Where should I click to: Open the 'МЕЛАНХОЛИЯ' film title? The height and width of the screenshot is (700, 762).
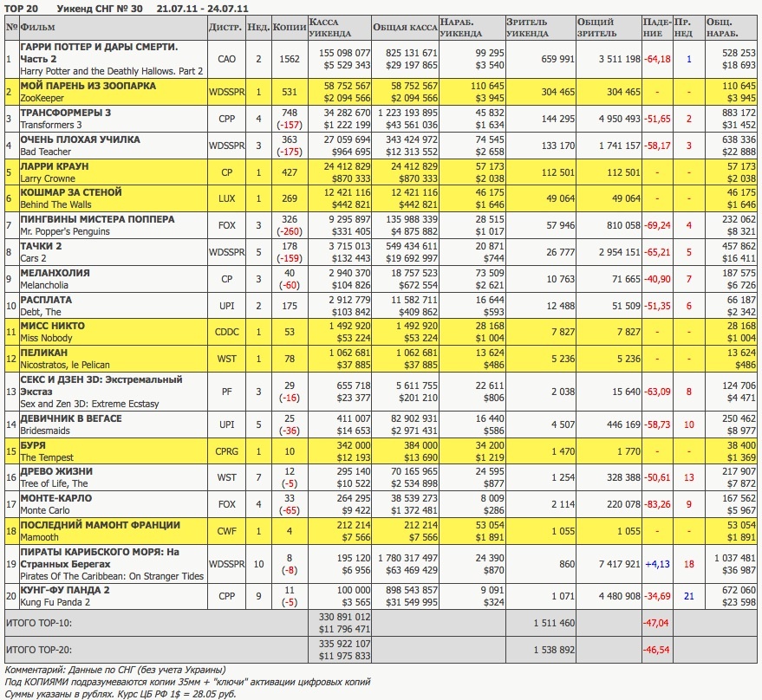click(55, 273)
